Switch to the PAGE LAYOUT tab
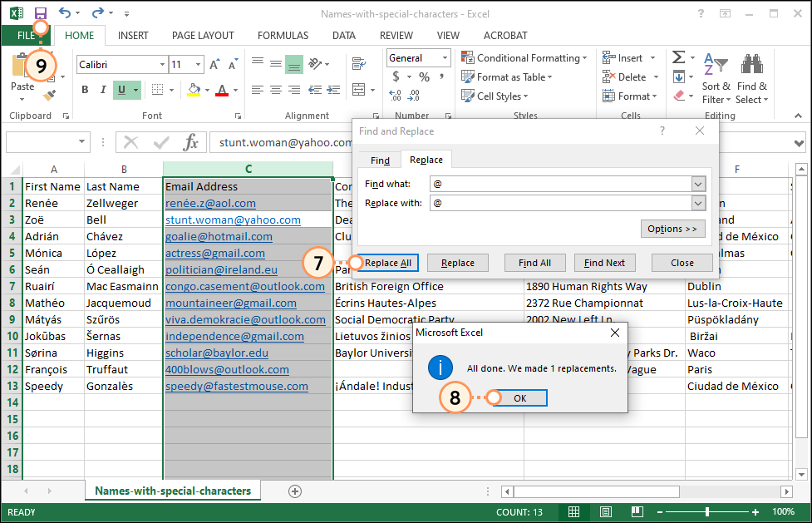Screen dimensions: 812x523 click(x=203, y=35)
